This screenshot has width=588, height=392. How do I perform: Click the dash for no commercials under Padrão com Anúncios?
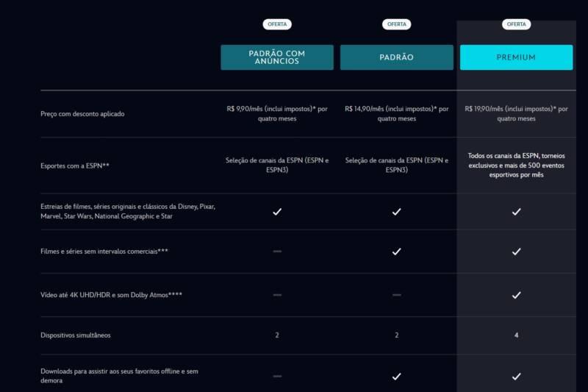(277, 251)
